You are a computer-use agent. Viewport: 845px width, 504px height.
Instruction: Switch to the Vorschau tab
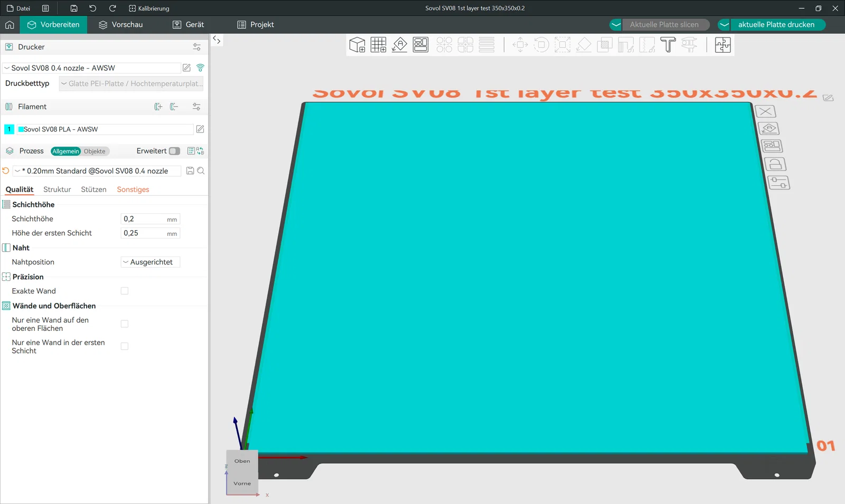(x=120, y=25)
